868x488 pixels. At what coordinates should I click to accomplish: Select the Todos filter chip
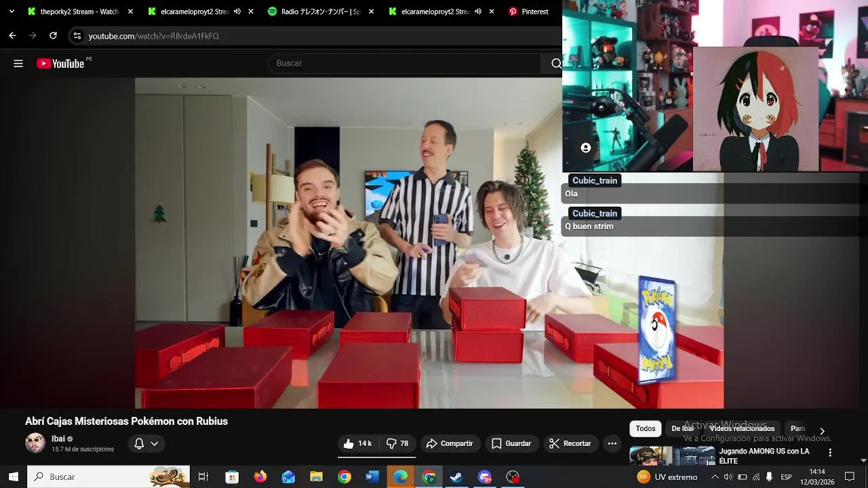(x=646, y=428)
